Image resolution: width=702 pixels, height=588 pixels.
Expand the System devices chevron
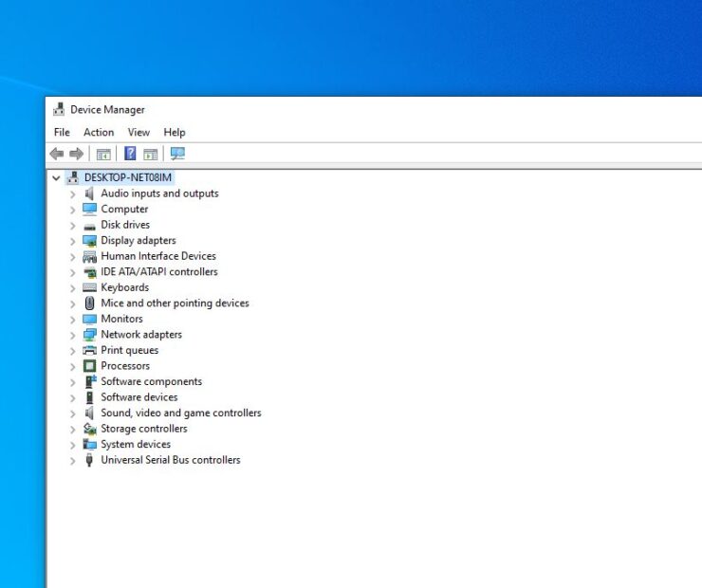[x=72, y=445]
